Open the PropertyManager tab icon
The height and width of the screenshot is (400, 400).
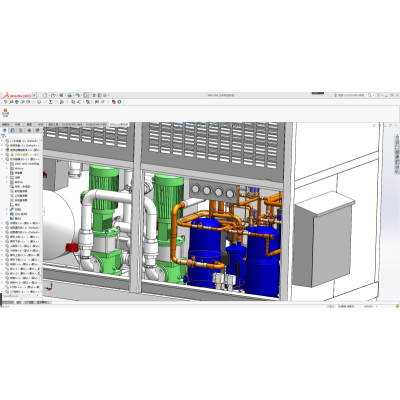point(13,130)
